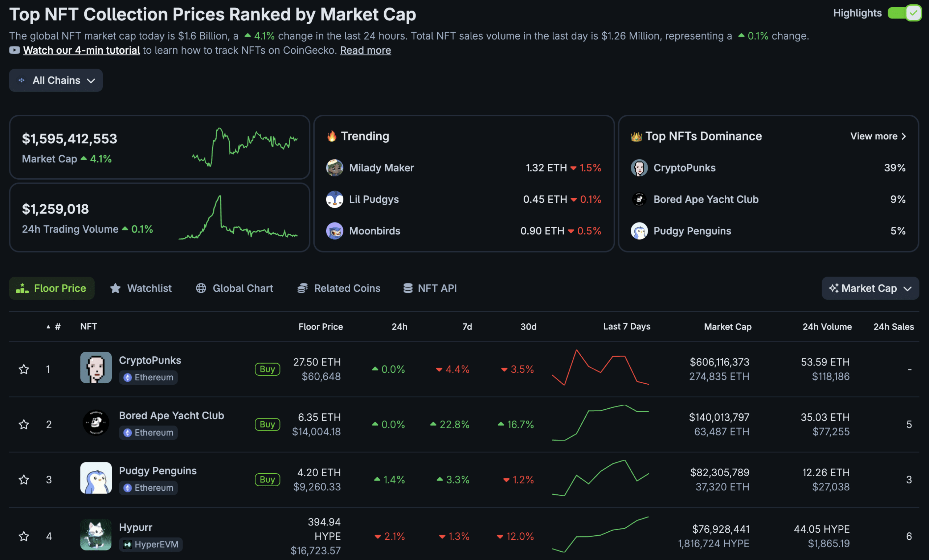929x560 pixels.
Task: Star Bored Ape Yacht Club row
Action: [24, 425]
